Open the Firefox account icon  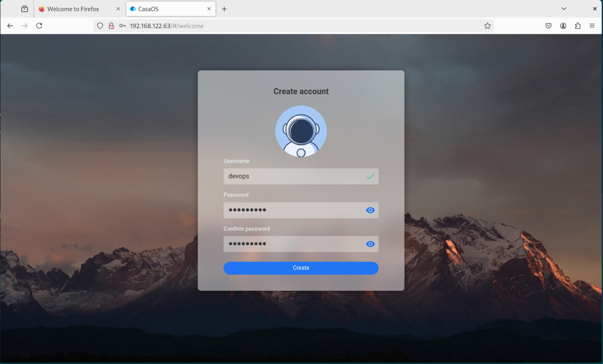(563, 26)
